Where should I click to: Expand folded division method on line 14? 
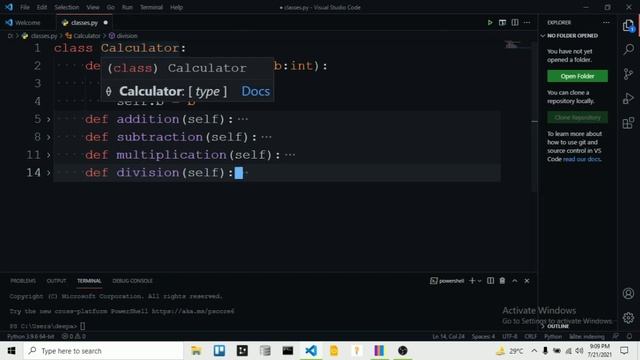(x=49, y=173)
